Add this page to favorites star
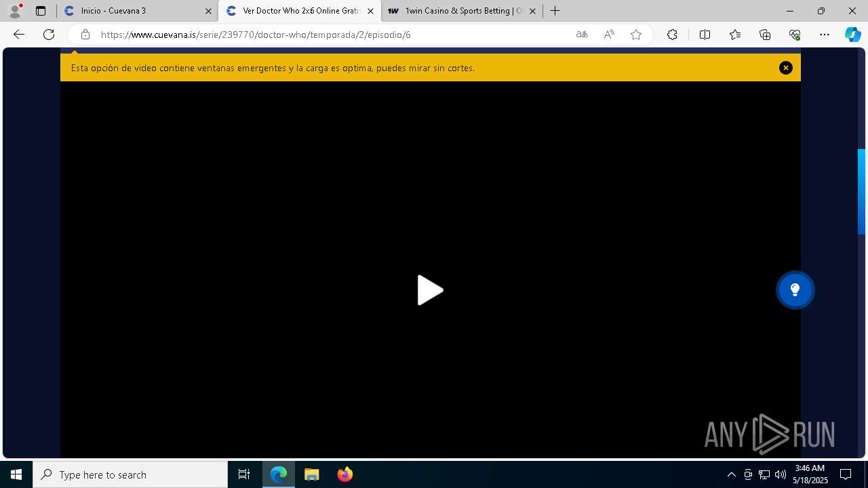Image resolution: width=868 pixels, height=488 pixels. click(x=636, y=35)
